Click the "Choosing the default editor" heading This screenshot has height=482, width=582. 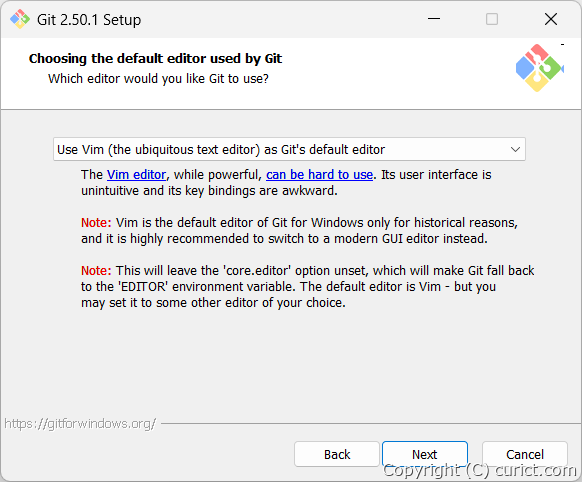156,59
